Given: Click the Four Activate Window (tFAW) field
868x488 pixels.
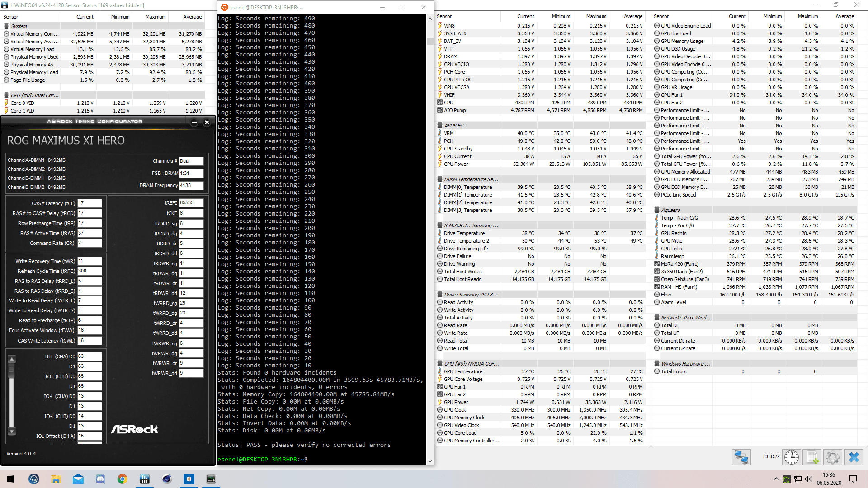Looking at the screenshot, I should click(90, 330).
